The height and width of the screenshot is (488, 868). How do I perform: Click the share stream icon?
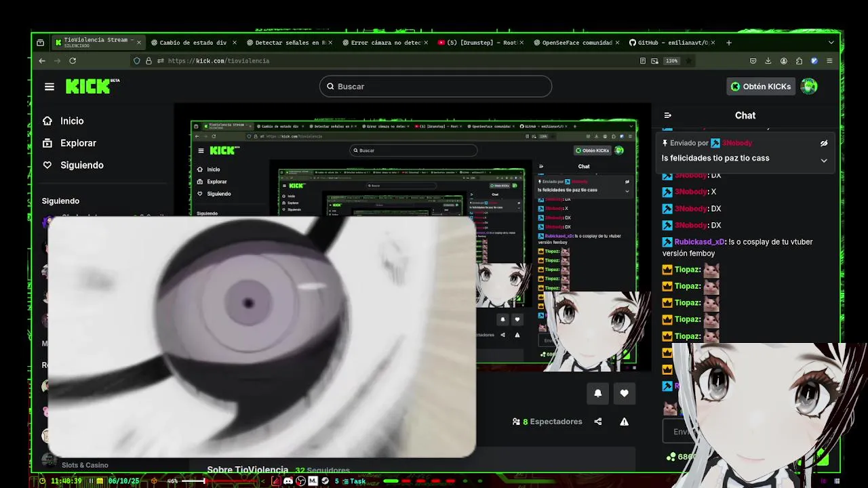(x=598, y=422)
